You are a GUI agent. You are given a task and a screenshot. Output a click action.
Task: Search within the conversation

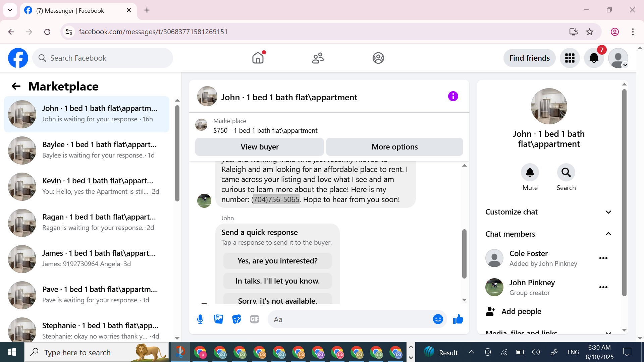[566, 173]
